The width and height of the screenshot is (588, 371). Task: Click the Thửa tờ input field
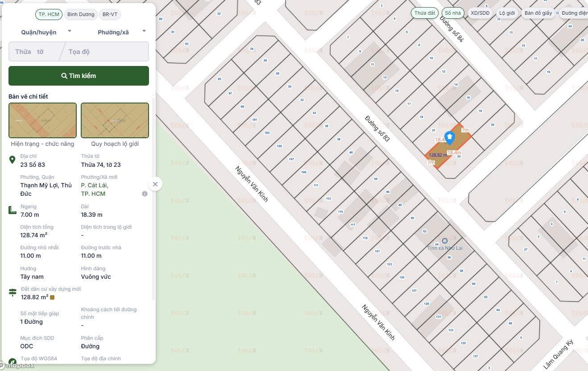coord(35,52)
